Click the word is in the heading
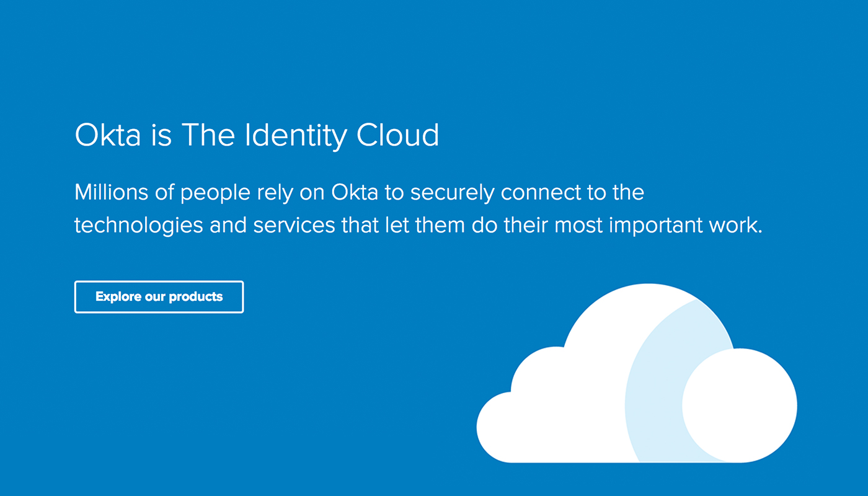 pos(161,135)
